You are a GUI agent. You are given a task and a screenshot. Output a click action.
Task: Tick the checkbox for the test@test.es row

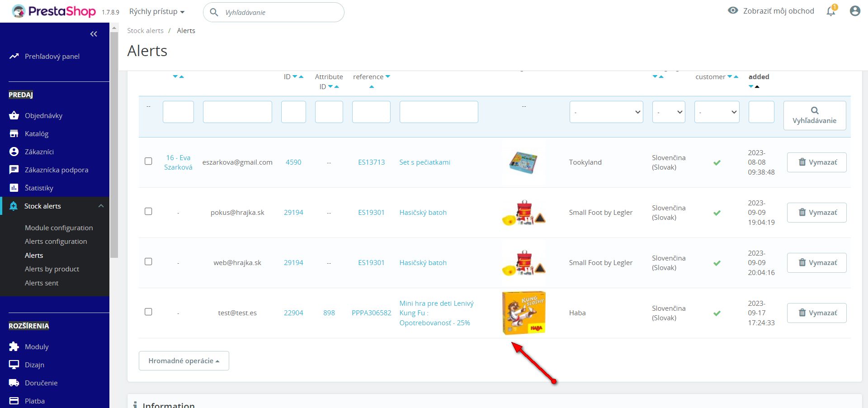[148, 312]
